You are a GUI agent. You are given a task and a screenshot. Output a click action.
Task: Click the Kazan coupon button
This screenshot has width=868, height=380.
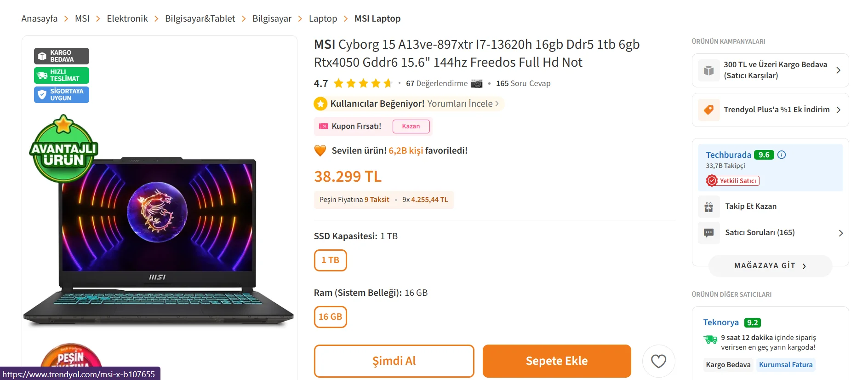(411, 126)
